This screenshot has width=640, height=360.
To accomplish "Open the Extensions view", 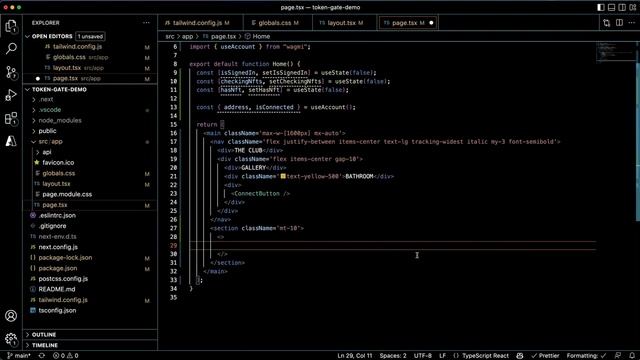I will [11, 118].
